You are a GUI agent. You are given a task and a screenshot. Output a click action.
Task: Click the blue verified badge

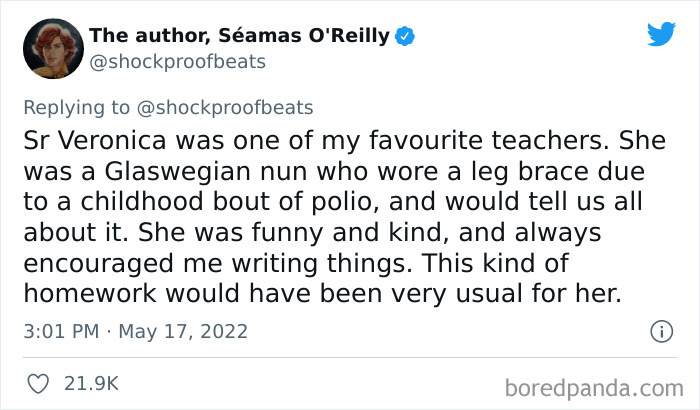pos(407,37)
